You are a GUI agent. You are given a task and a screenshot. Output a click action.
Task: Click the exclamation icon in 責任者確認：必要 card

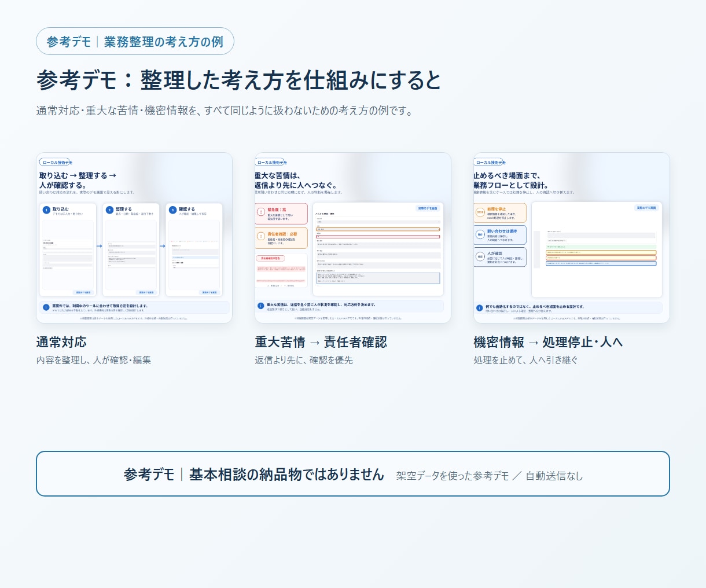tap(261, 237)
